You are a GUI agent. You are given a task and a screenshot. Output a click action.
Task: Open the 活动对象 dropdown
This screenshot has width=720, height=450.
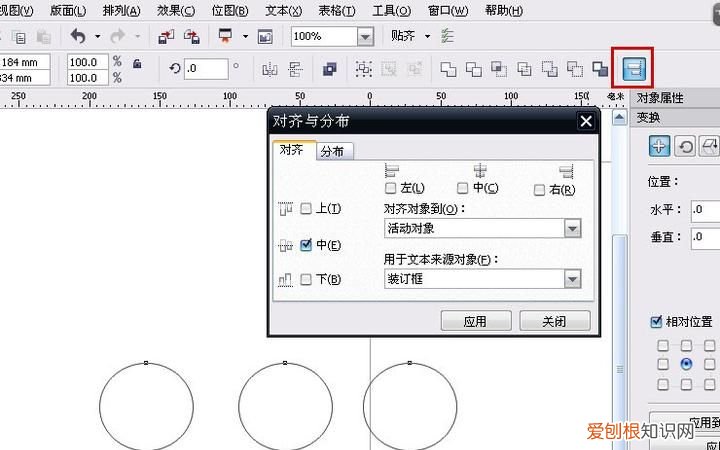(573, 228)
